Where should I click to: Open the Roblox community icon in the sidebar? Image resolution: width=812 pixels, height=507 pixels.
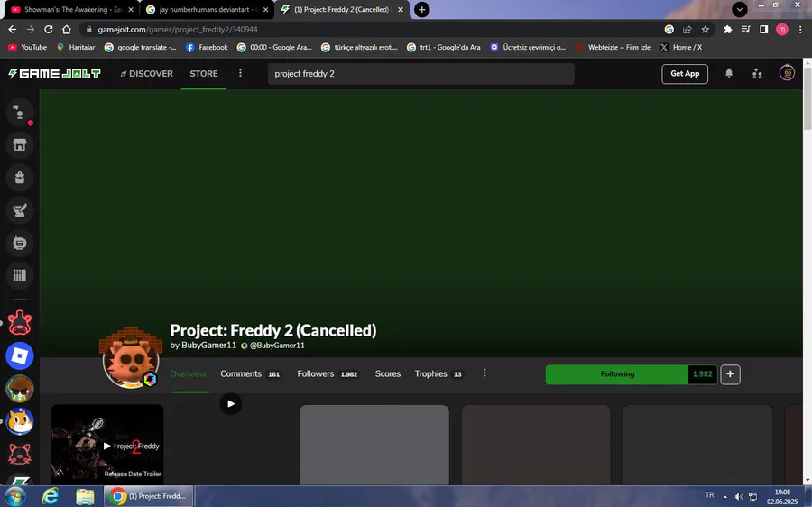(x=20, y=355)
